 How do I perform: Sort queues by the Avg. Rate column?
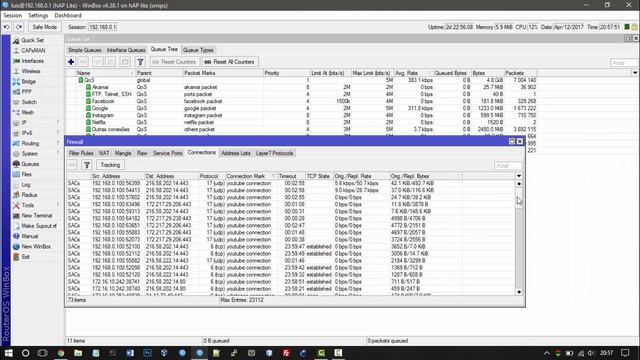tap(413, 73)
